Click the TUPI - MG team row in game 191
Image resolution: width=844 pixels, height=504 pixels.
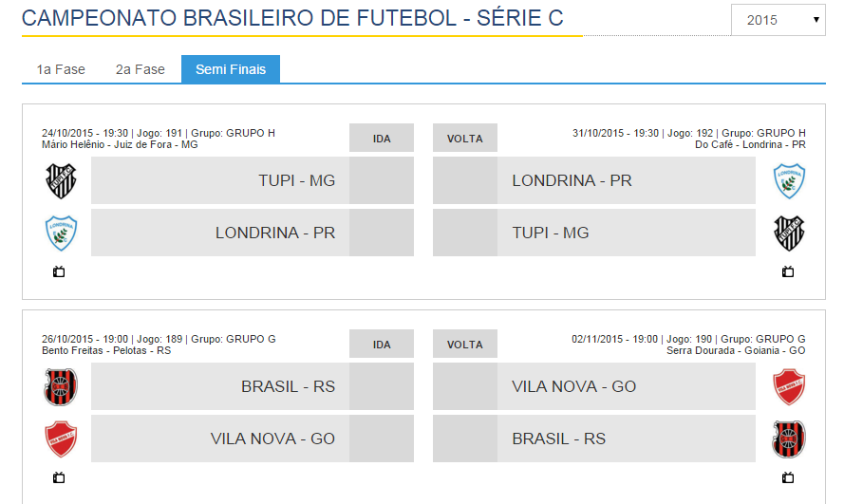[220, 180]
